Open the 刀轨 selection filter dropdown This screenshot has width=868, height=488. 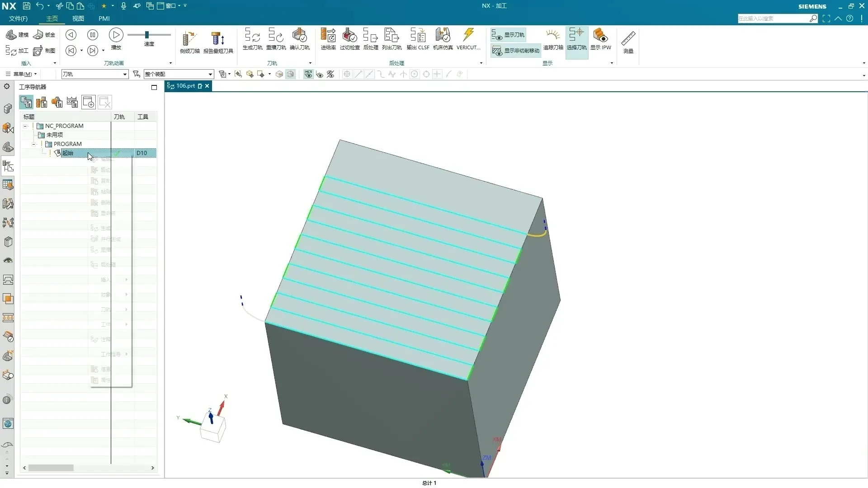125,74
